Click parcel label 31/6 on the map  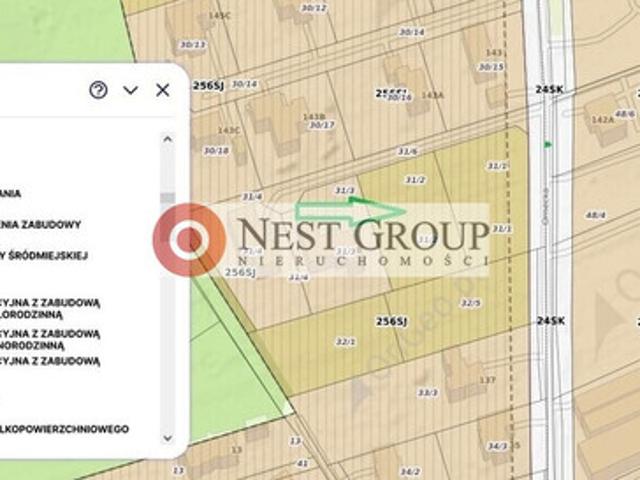pos(407,151)
